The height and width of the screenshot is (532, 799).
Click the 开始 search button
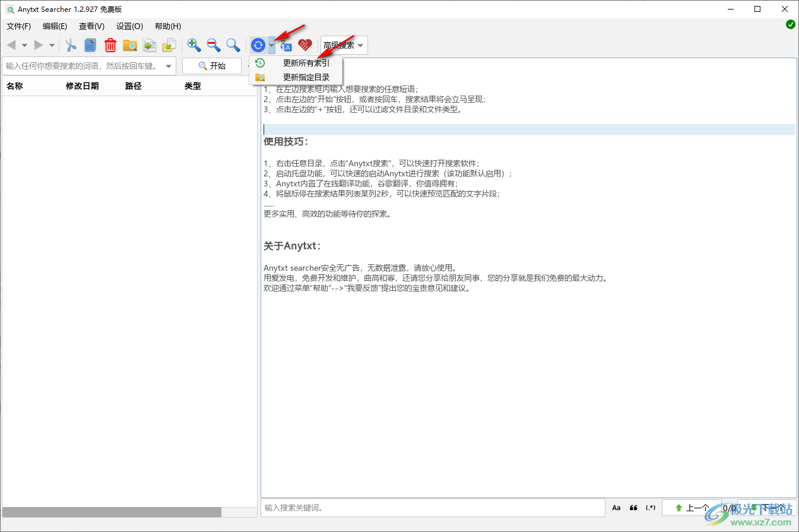[212, 66]
